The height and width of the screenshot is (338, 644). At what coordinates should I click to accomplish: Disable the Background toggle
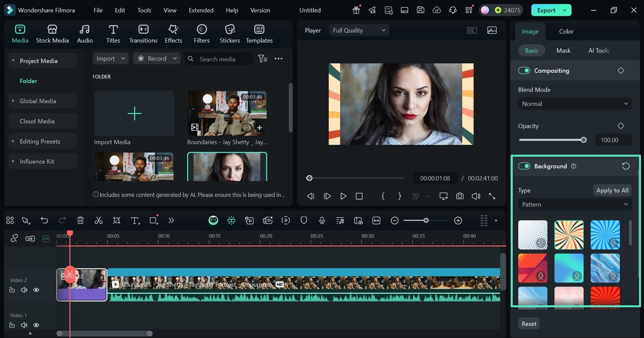(524, 166)
